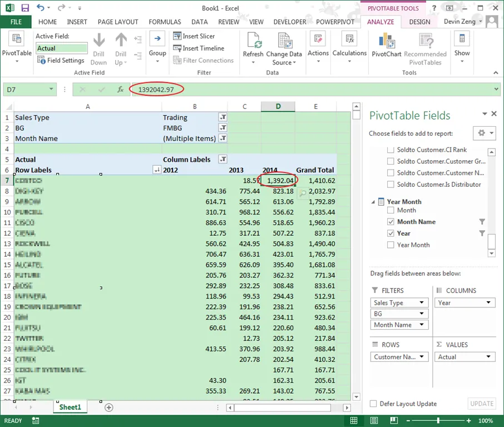Image resolution: width=504 pixels, height=427 pixels.
Task: Open the PivotTable options button
Action: click(x=17, y=48)
